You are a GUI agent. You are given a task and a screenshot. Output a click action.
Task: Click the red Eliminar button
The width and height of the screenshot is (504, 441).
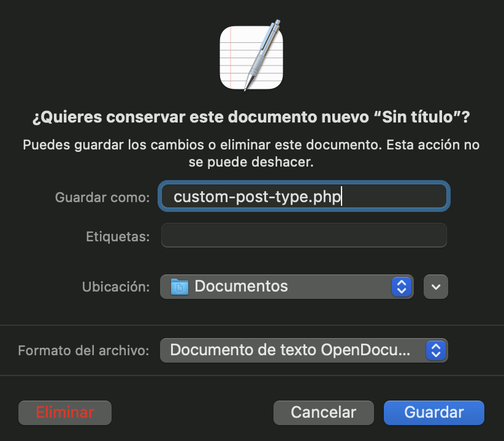point(64,412)
